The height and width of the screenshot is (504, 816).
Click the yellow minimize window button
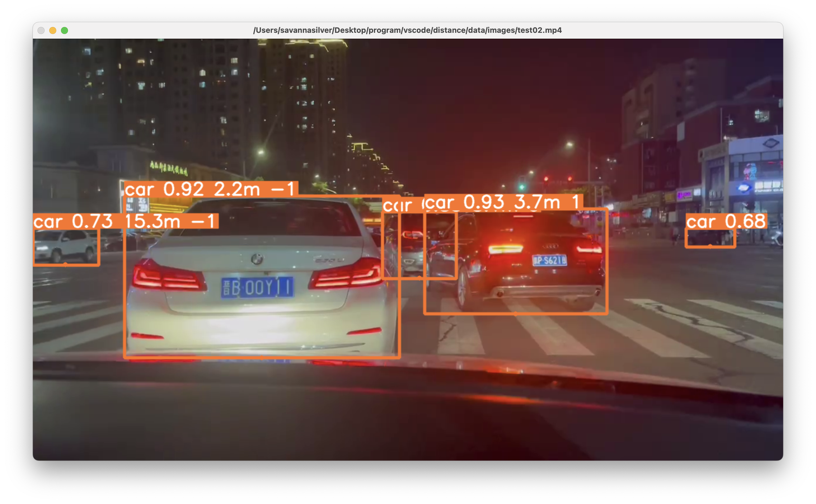coord(53,31)
